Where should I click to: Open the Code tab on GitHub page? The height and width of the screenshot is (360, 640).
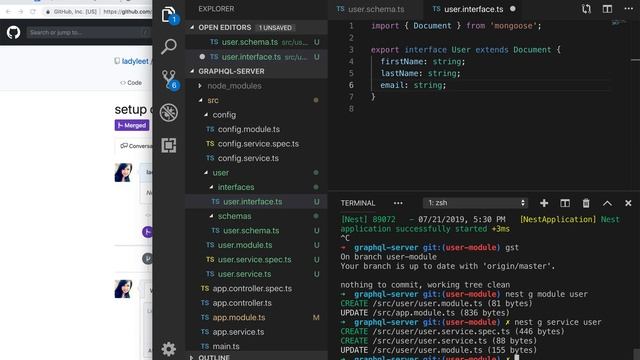click(x=131, y=82)
